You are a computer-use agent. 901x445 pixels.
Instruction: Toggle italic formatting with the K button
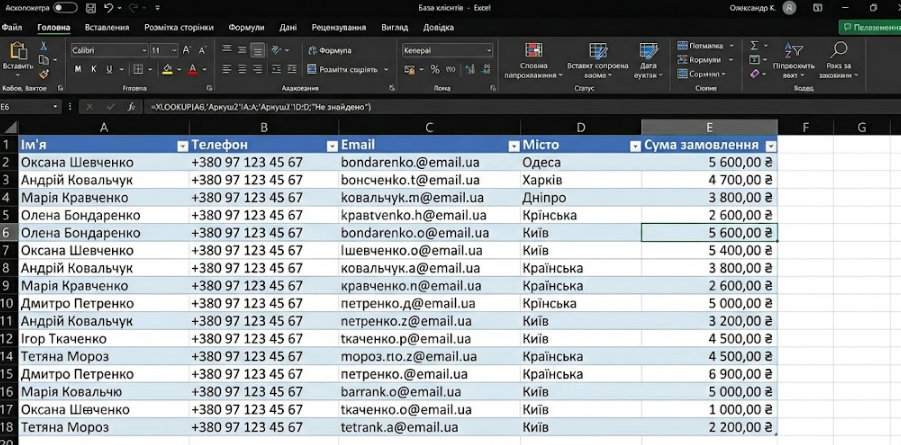coord(94,70)
